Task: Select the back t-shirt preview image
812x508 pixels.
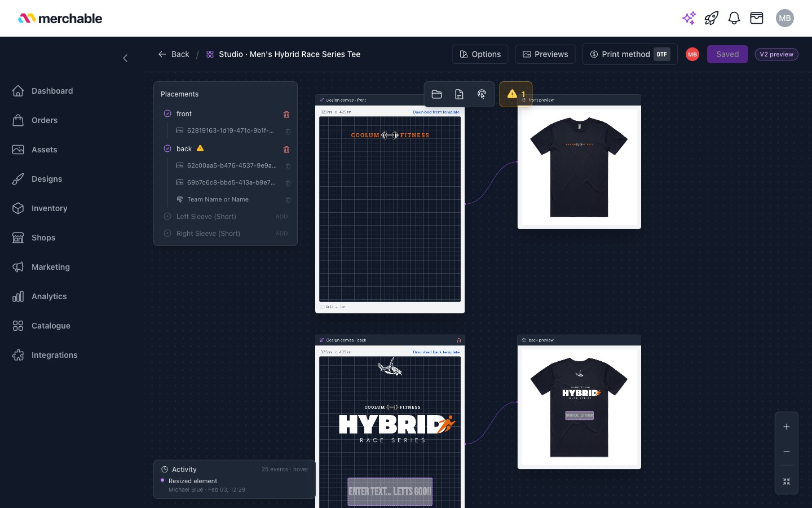Action: coord(579,407)
